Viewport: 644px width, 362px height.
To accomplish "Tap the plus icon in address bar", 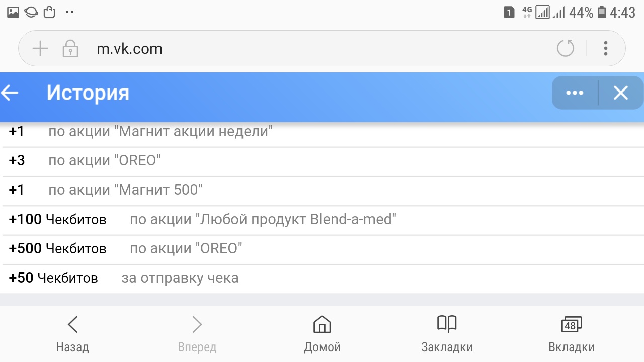I will click(40, 49).
